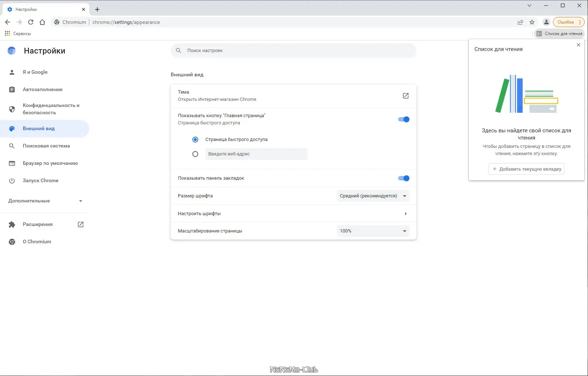Open Поисковая система settings section
The width and height of the screenshot is (588, 376).
pos(44,146)
